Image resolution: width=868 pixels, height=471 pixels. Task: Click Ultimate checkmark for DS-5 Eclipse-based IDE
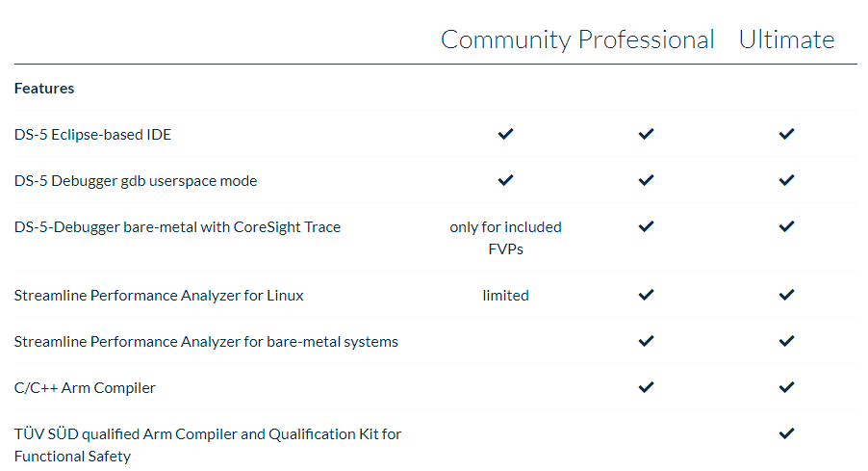coord(786,134)
